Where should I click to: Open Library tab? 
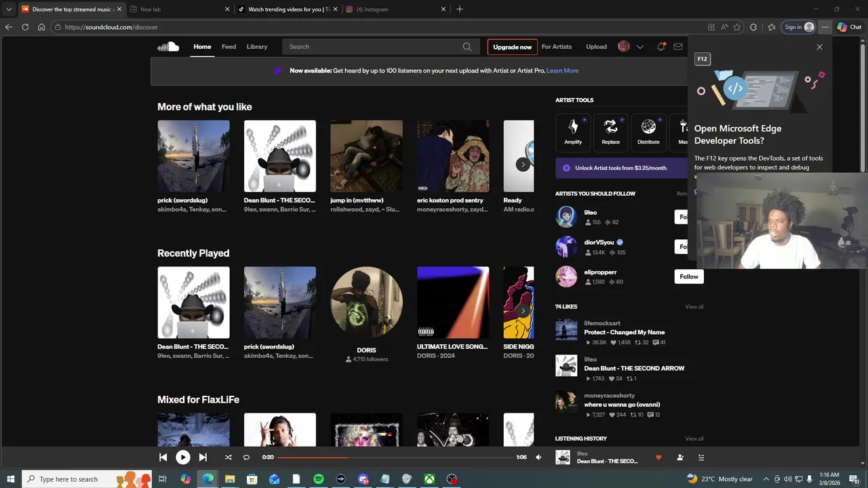tap(257, 47)
